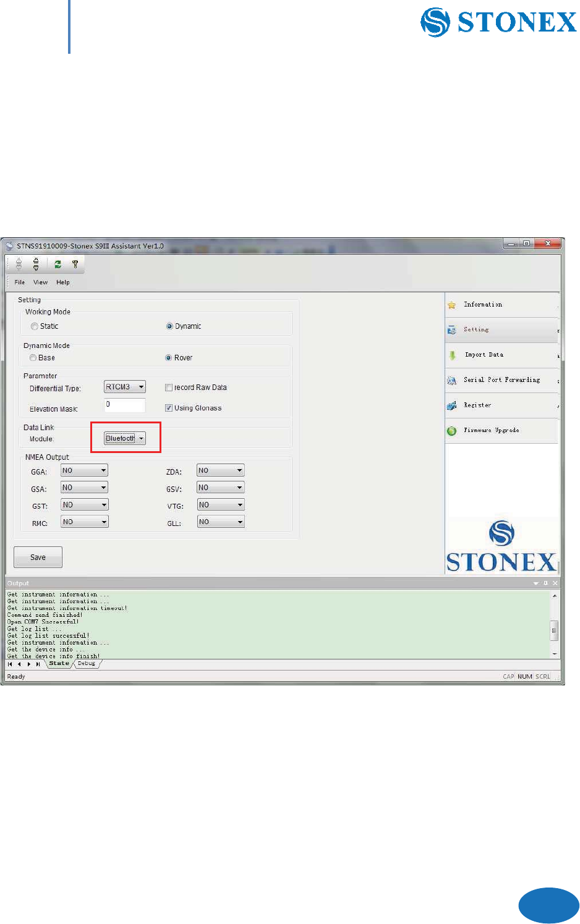This screenshot has width=580, height=924.
Task: Open the Import Data panel item
Action: 501,355
